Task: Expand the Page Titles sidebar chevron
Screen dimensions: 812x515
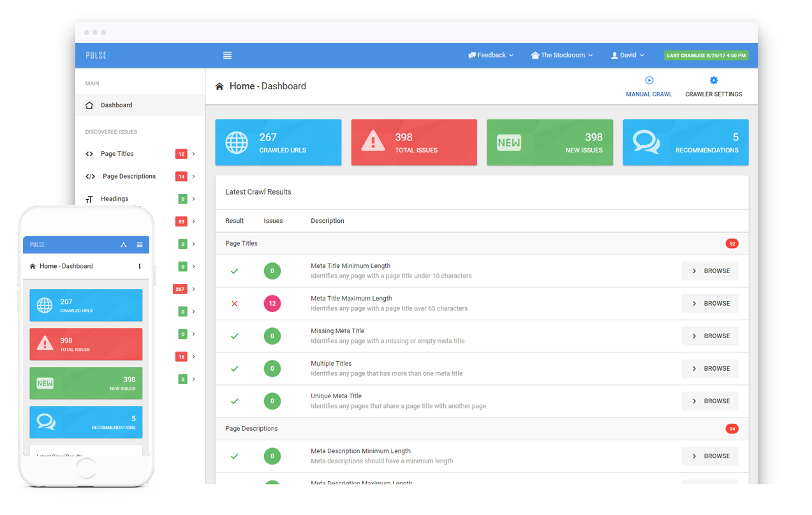Action: 193,154
